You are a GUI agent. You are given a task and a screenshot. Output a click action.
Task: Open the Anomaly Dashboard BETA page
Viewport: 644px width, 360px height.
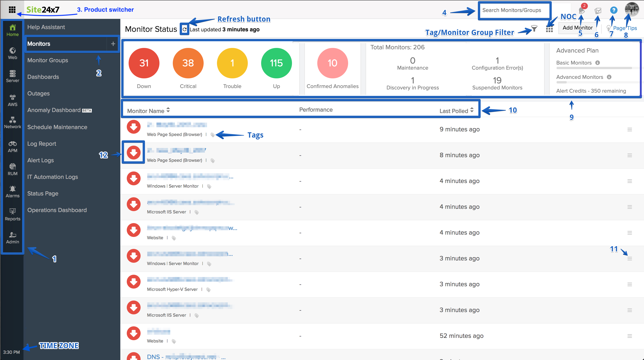[x=54, y=110]
